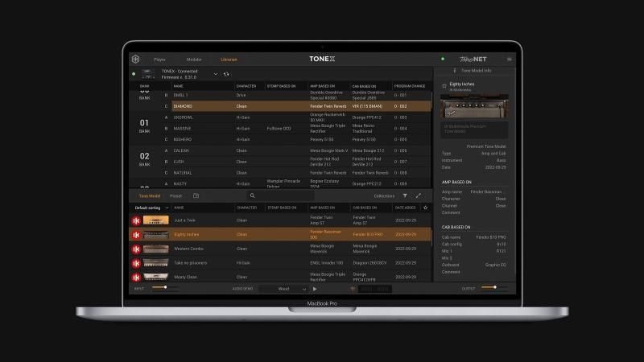Select the Tone Model tab
Screen dimensions: 644x362
[150, 195]
